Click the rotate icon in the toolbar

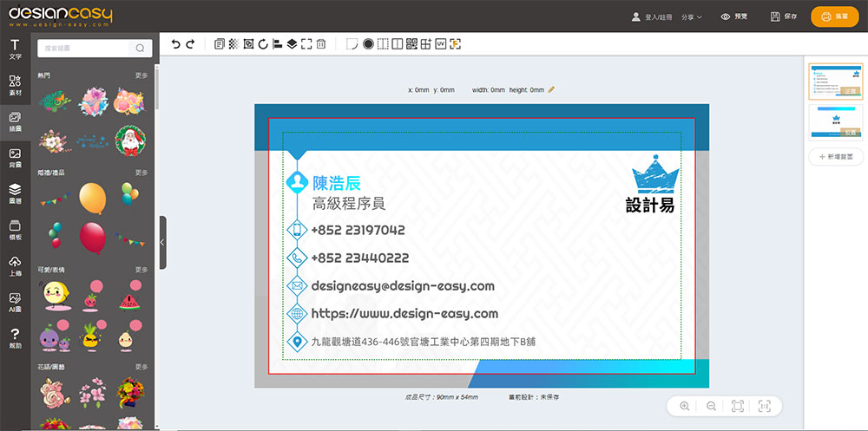click(x=263, y=43)
